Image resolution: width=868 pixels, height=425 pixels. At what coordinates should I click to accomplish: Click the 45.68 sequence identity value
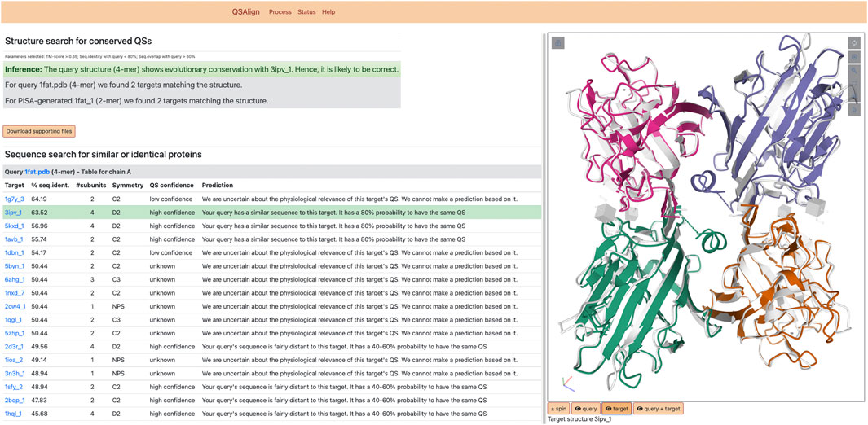(39, 414)
